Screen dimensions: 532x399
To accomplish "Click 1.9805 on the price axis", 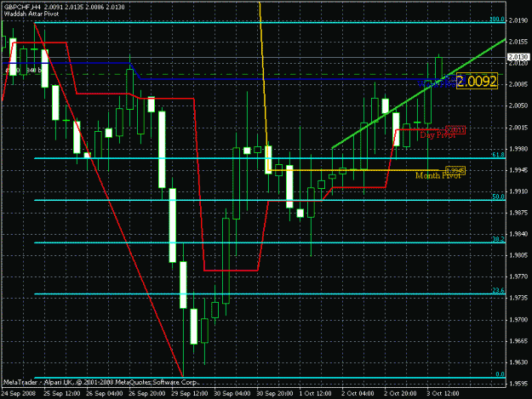I will (518, 255).
